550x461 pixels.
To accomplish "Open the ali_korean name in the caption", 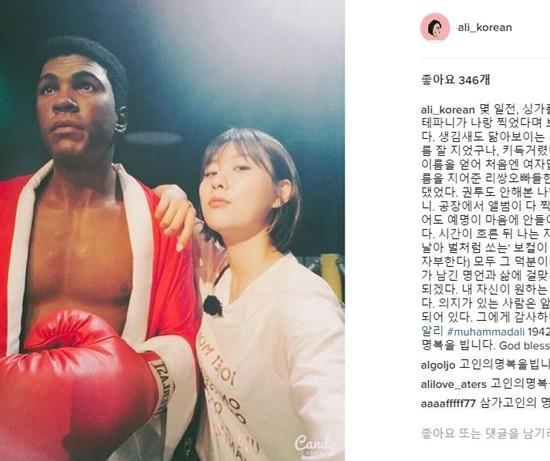I will [x=448, y=110].
